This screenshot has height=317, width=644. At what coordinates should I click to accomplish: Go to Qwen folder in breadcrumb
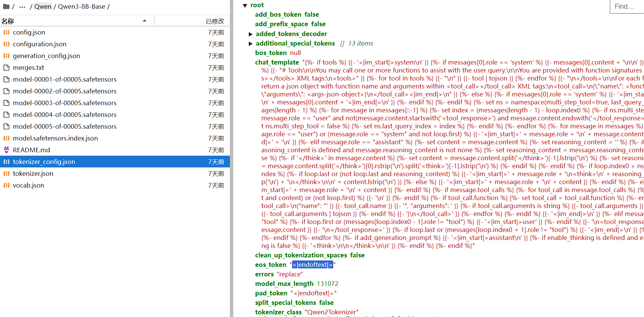[43, 6]
